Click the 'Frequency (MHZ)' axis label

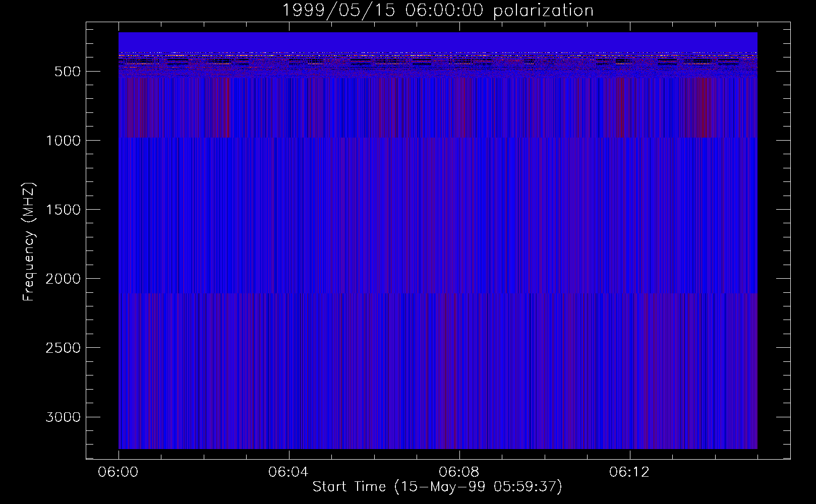29,241
